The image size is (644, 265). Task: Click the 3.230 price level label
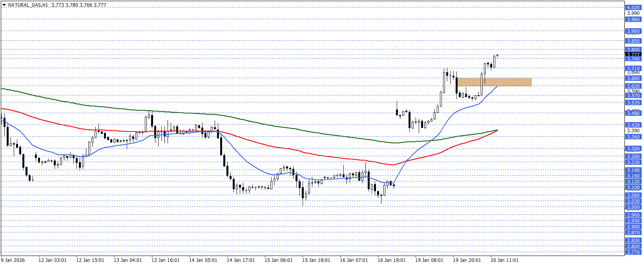[633, 162]
